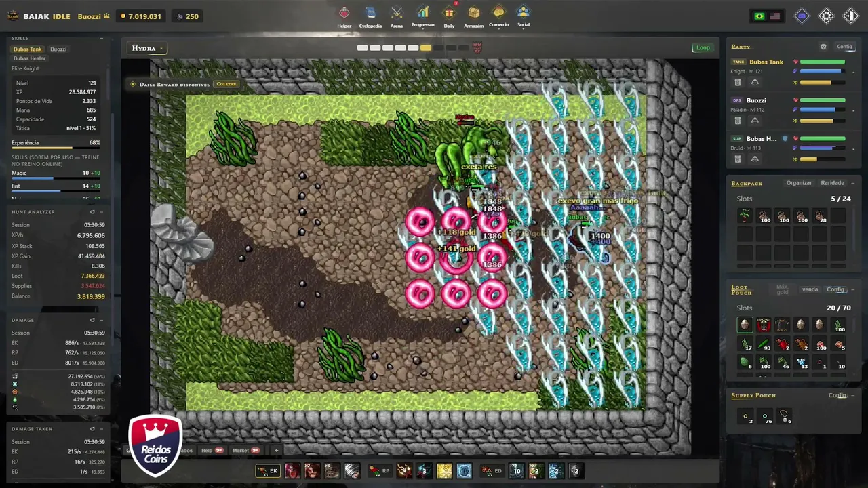Switch language to Brazilian Portuguese flag
This screenshot has height=488, width=868.
point(759,16)
